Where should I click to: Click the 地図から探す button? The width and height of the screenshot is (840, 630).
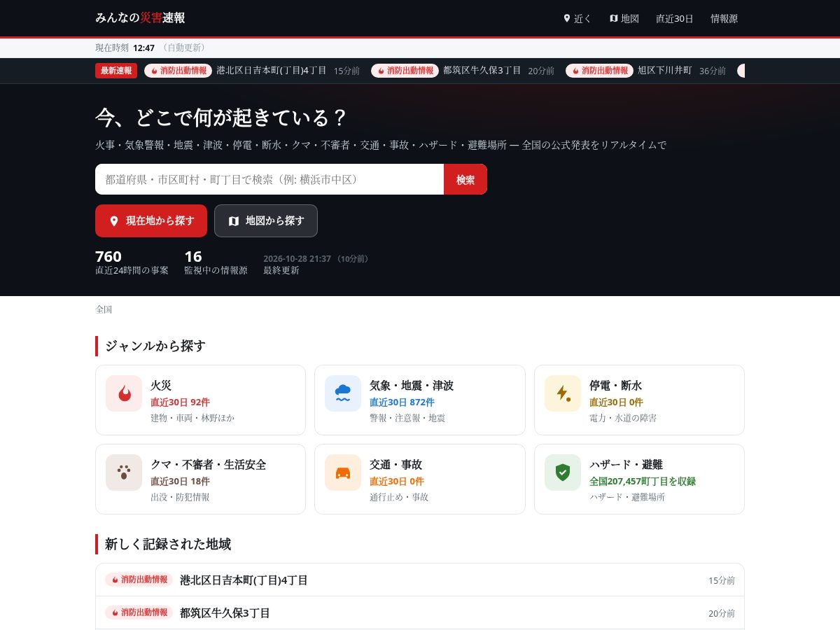click(266, 220)
